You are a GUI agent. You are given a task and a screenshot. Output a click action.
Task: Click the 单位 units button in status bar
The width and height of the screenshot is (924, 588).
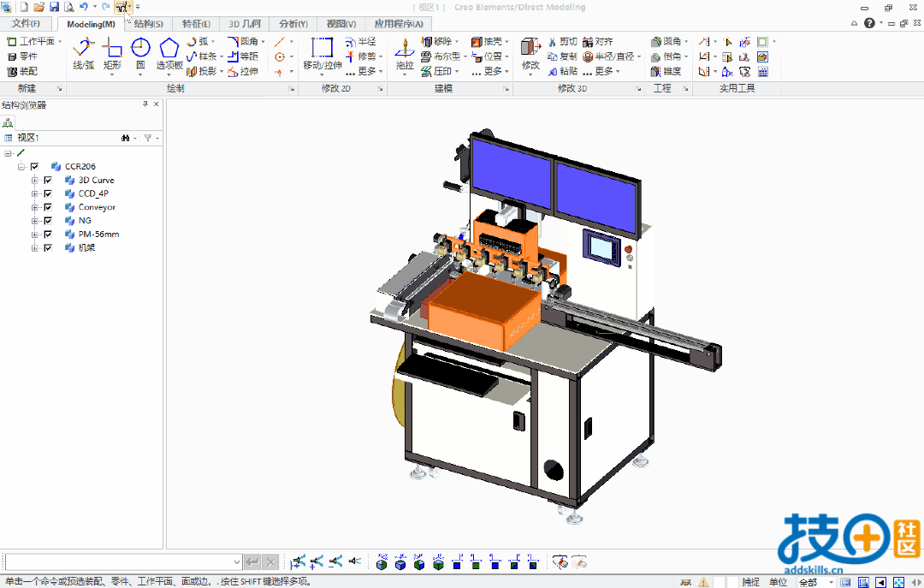tap(778, 582)
